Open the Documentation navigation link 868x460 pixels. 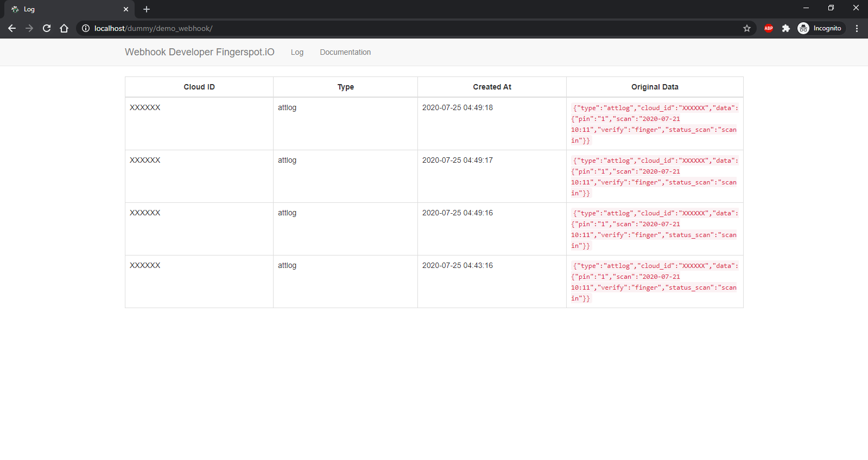345,53
